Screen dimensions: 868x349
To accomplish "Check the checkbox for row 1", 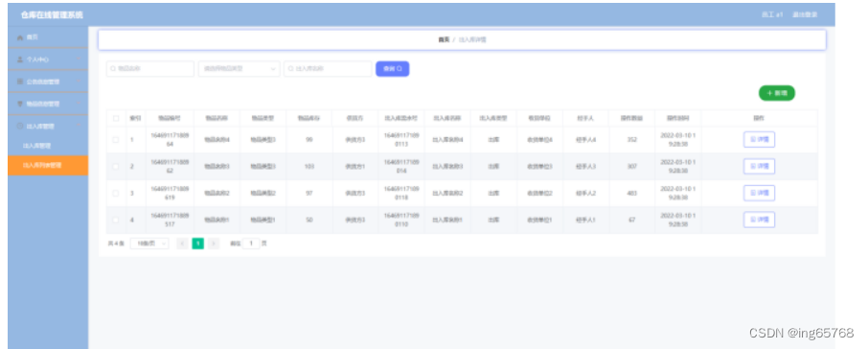I will point(116,140).
